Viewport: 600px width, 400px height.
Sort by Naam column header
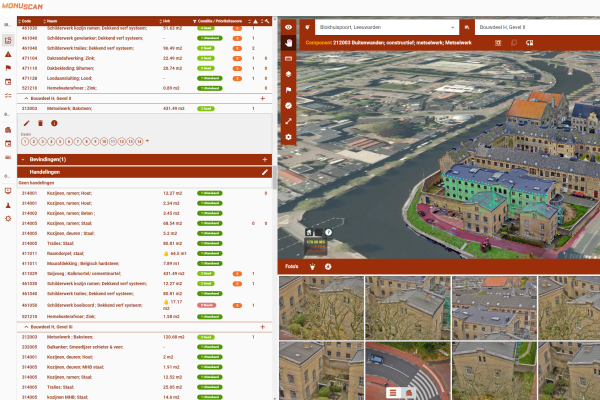coord(51,21)
